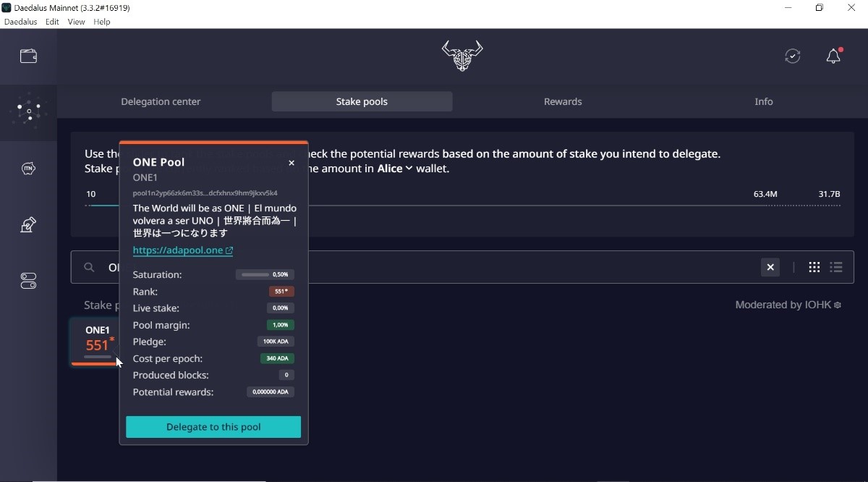Close the ONE Pool popup
868x482 pixels.
pos(292,163)
